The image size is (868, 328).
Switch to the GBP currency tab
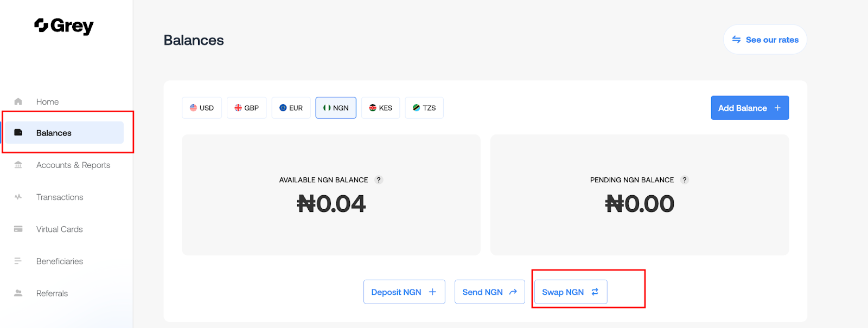point(246,108)
